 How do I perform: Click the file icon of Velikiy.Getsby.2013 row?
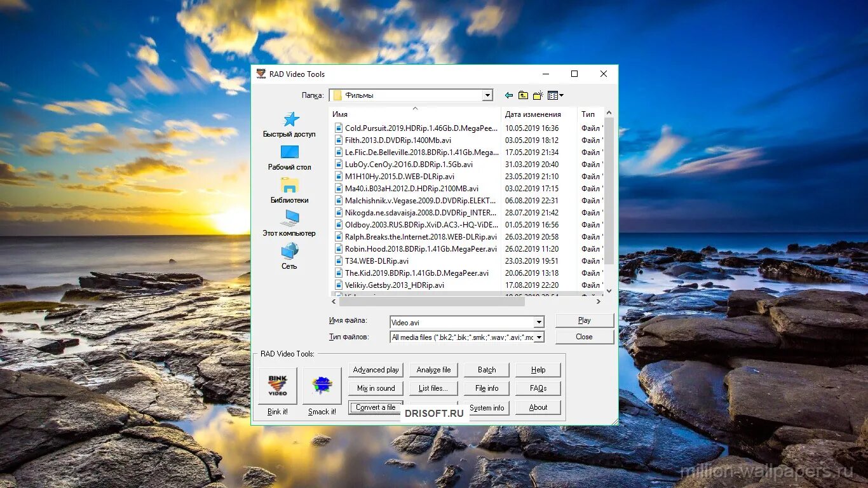(338, 285)
